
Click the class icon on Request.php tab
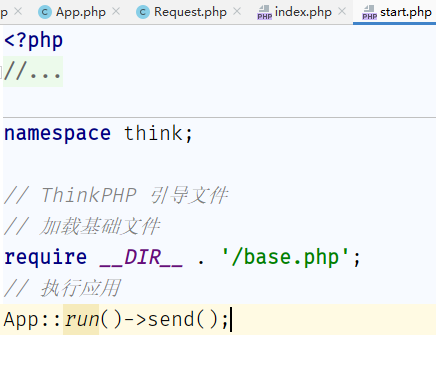[143, 12]
